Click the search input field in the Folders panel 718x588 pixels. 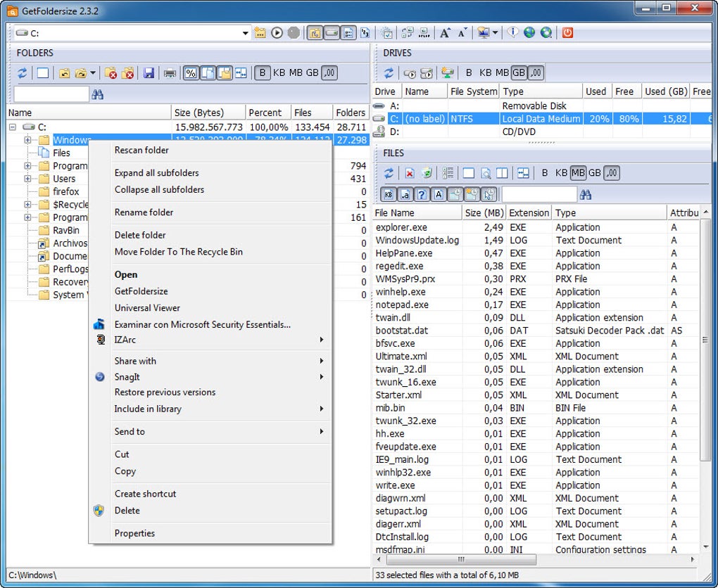[x=51, y=95]
